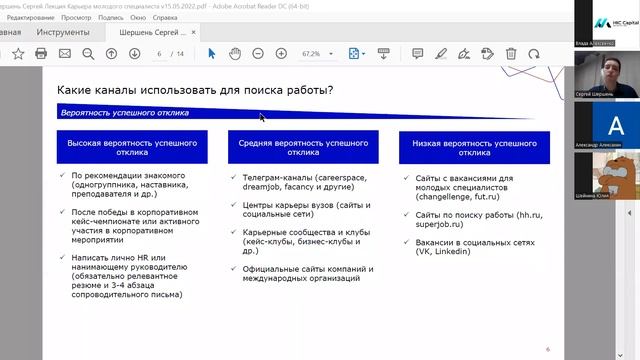Click the Вакансии в социальных сетях bullet
Image resolution: width=640 pixels, height=360 pixels.
tap(475, 247)
